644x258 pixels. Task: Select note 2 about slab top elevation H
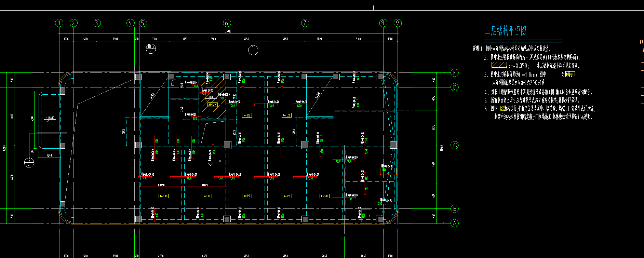(x=532, y=57)
